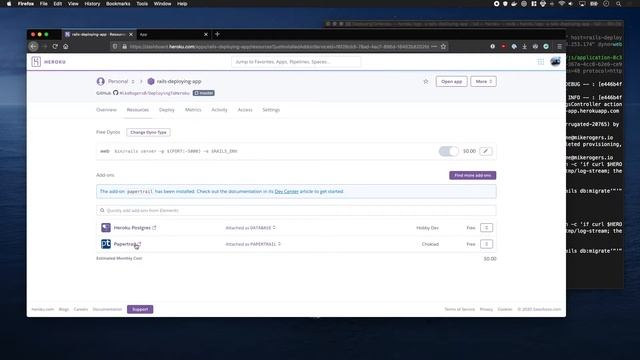The height and width of the screenshot is (360, 640).
Task: Open the Papertrail add-on link
Action: coord(125,244)
